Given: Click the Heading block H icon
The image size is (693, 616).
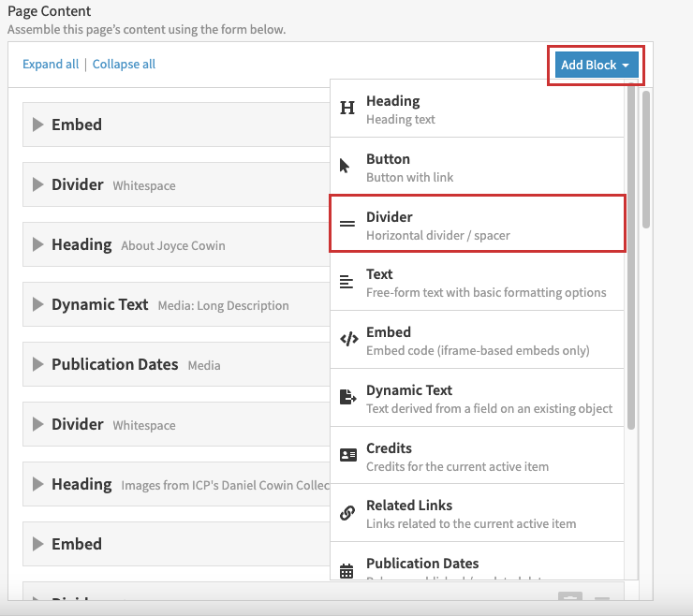Looking at the screenshot, I should [x=347, y=109].
